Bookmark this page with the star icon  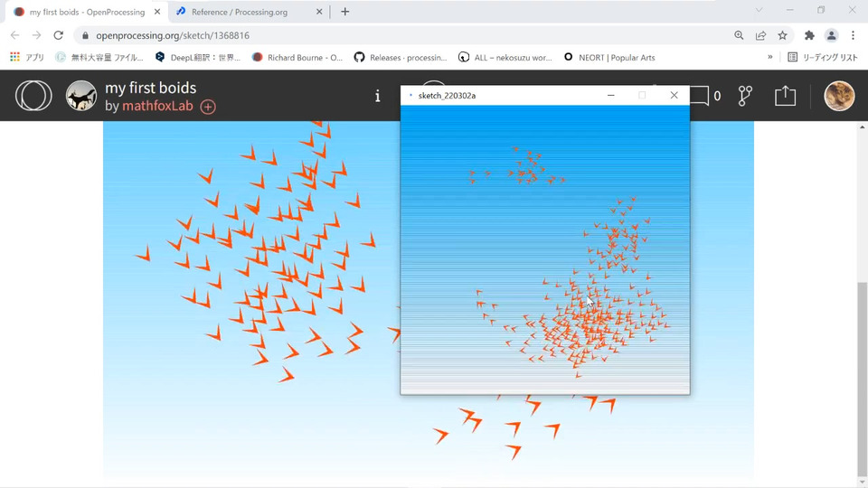pos(782,35)
